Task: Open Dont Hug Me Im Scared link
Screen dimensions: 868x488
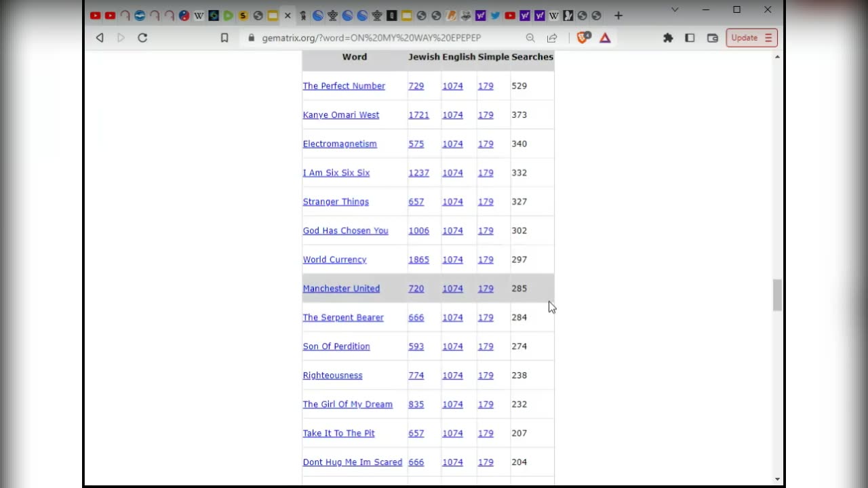Action: pos(353,462)
